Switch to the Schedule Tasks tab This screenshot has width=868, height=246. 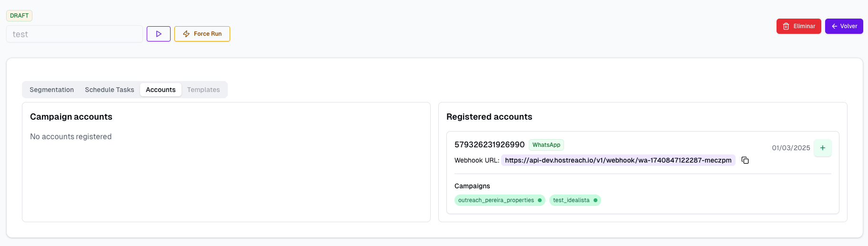coord(110,90)
